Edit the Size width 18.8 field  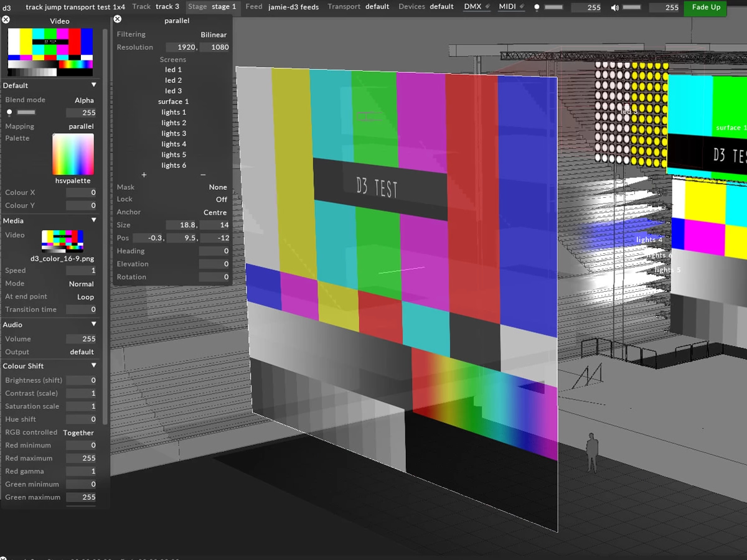[182, 225]
